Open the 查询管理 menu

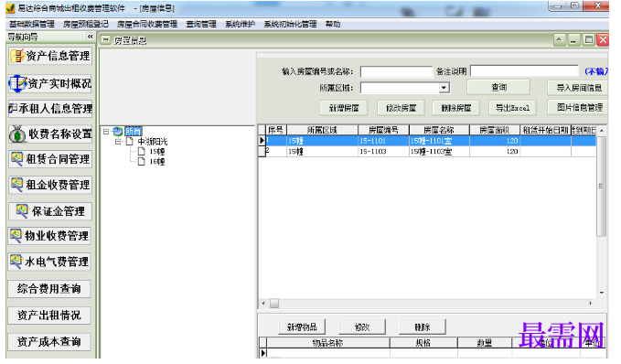[x=201, y=24]
